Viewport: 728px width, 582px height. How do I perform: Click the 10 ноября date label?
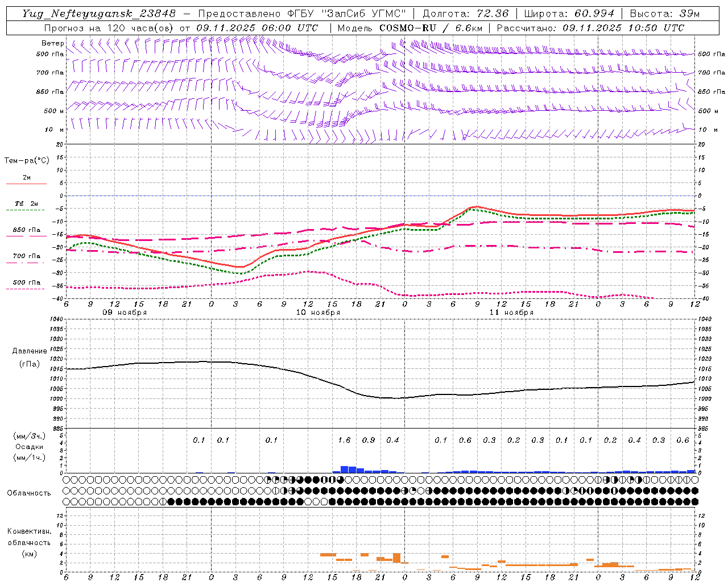[318, 313]
